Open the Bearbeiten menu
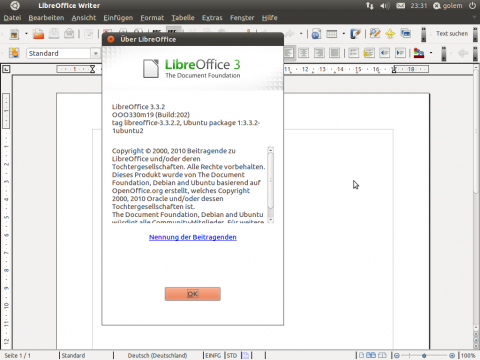The height and width of the screenshot is (360, 480). pos(46,18)
